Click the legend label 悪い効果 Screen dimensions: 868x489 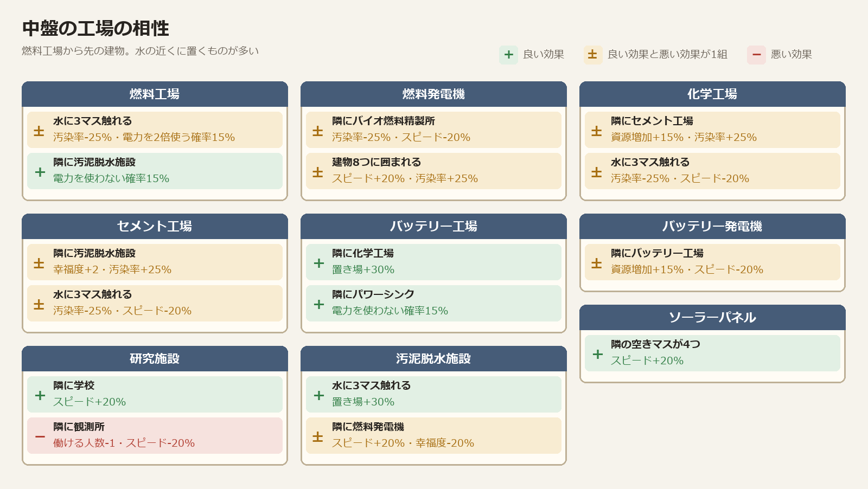tap(792, 54)
